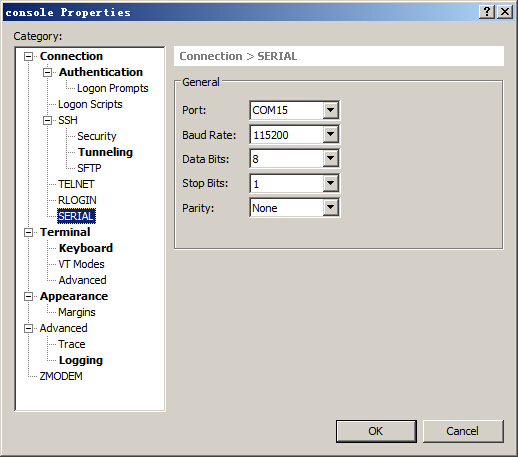
Task: Collapse the Advanced category node
Action: [29, 328]
